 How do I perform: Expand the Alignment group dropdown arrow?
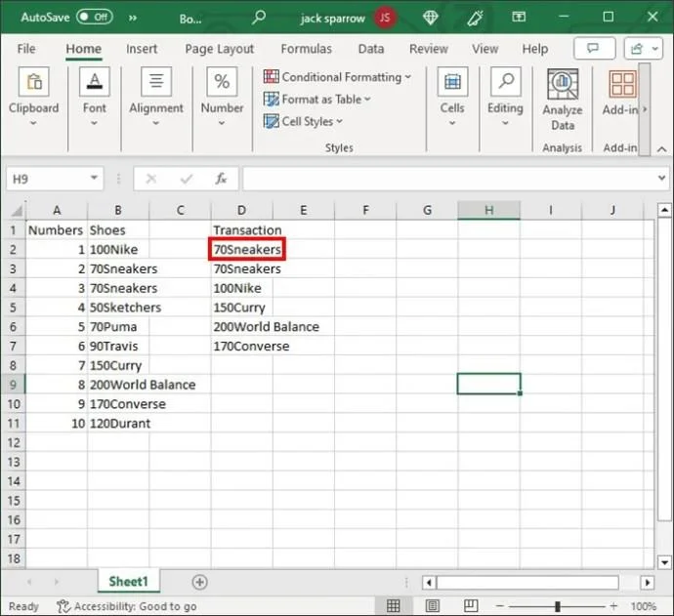pos(156,123)
